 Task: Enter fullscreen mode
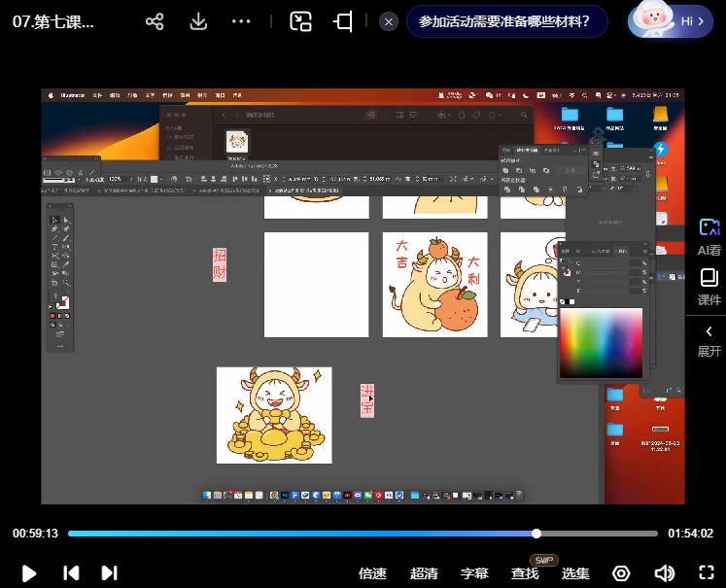click(707, 573)
